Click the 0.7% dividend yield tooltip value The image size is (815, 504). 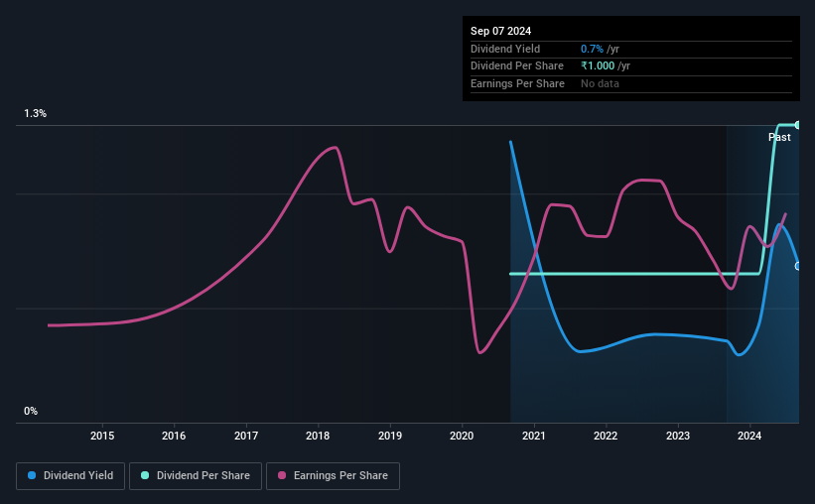tap(592, 49)
